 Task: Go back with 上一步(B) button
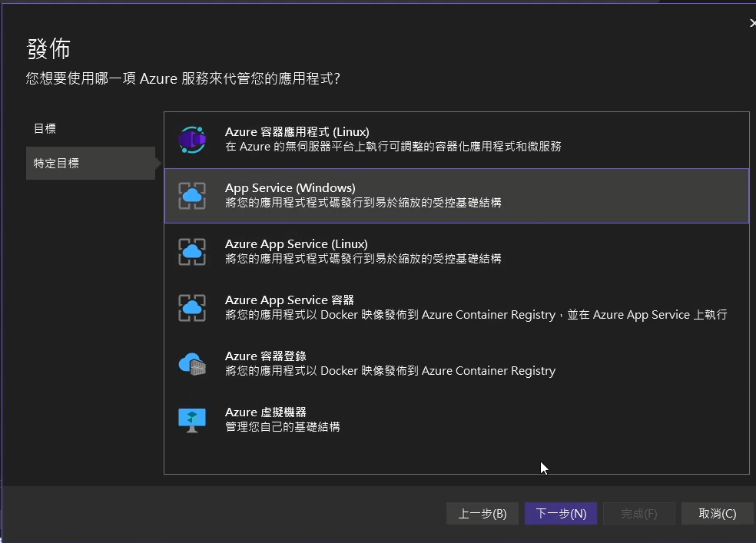(482, 514)
